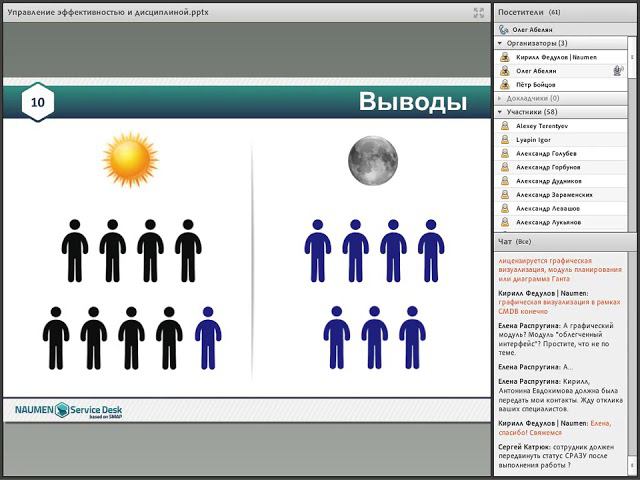640x480 pixels.
Task: Select organizer Олег Абелян in the list
Action: click(x=561, y=71)
